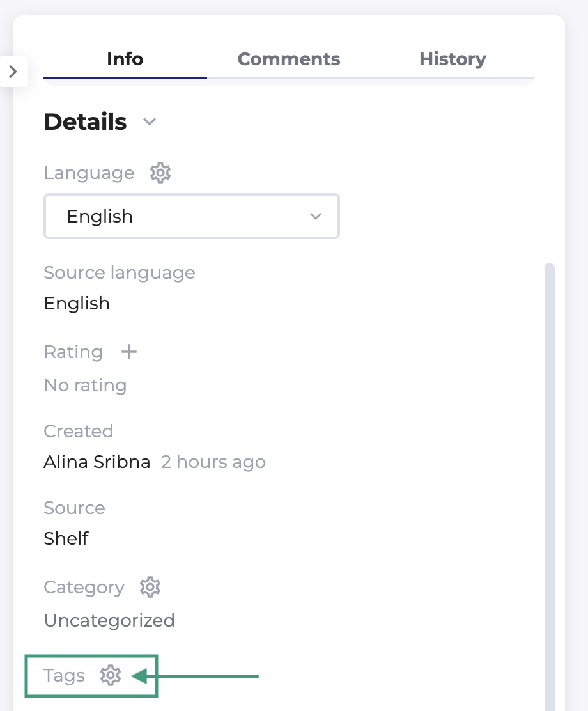Open Tags settings via gear icon
This screenshot has width=588, height=711.
111,675
